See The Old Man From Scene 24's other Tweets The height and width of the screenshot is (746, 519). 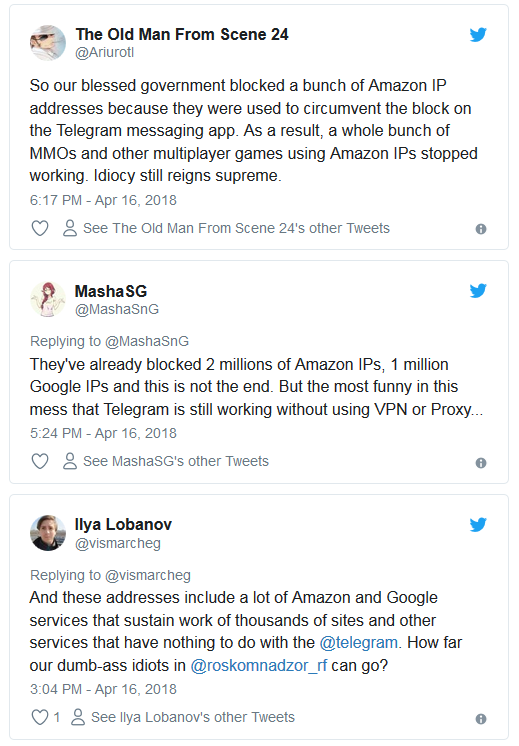pyautogui.click(x=226, y=228)
